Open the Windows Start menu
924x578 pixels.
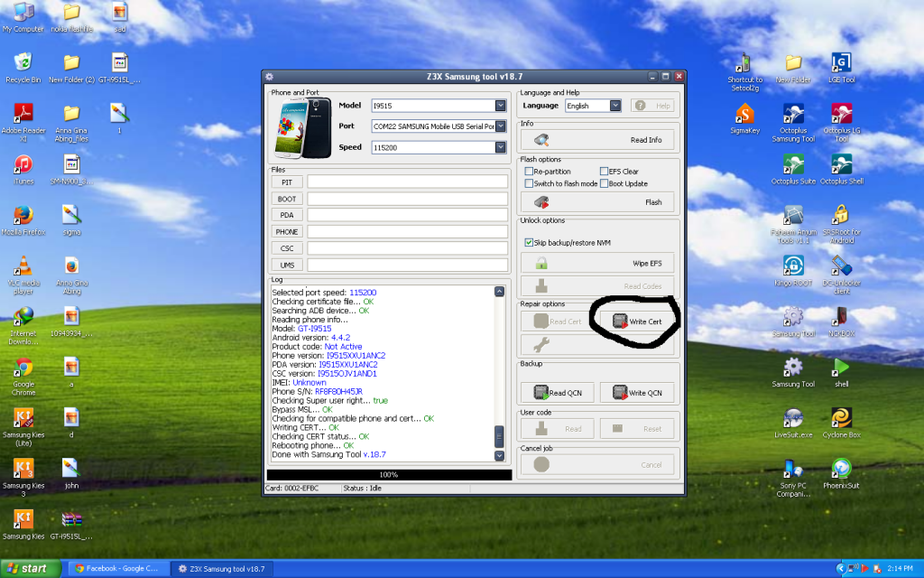30,569
